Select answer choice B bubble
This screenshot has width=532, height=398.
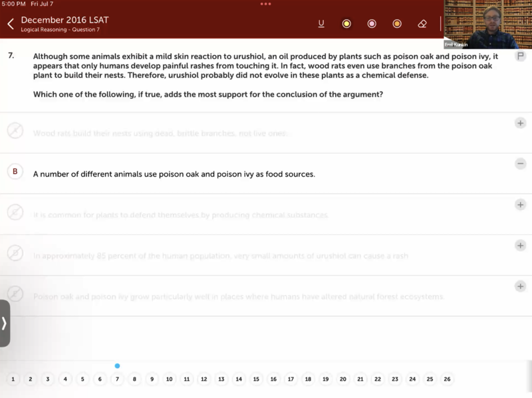(15, 171)
